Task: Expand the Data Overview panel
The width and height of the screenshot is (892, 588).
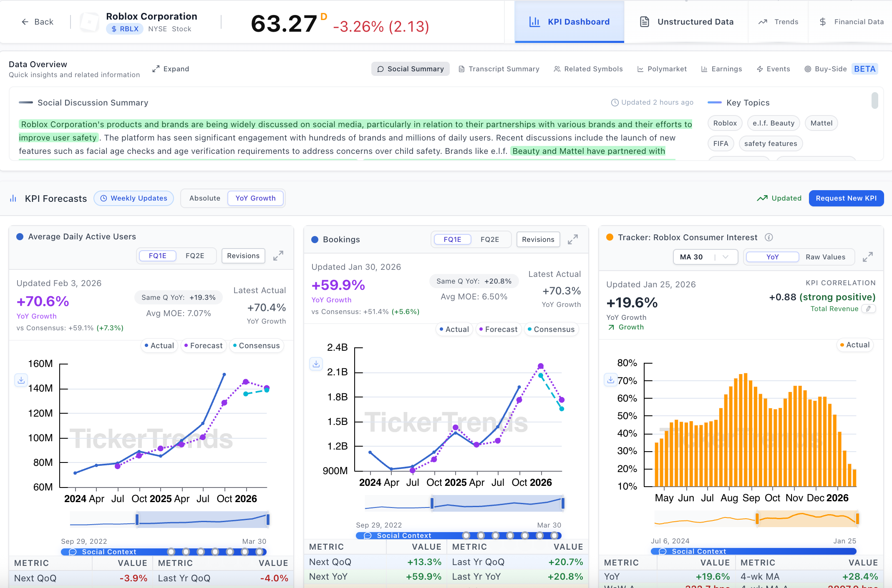Action: tap(171, 69)
